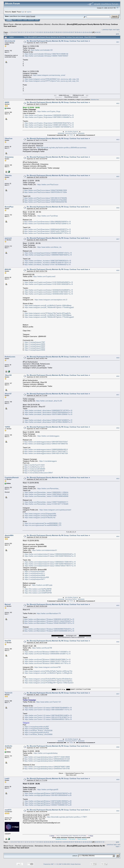
Task: Click the magnifier icon beside search box
Action: [85, 17]
